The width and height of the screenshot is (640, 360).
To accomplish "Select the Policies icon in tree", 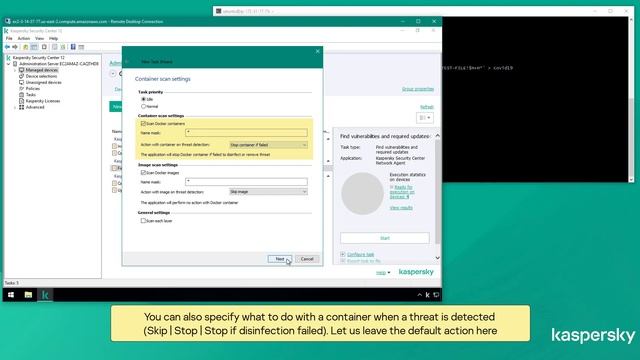I will point(22,89).
